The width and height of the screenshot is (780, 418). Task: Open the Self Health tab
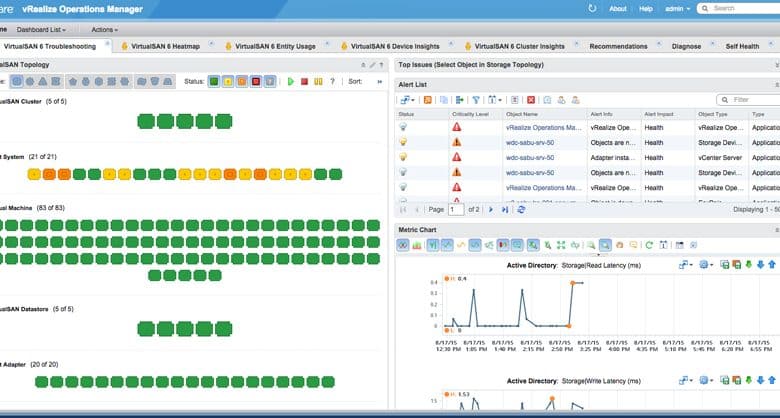point(742,46)
